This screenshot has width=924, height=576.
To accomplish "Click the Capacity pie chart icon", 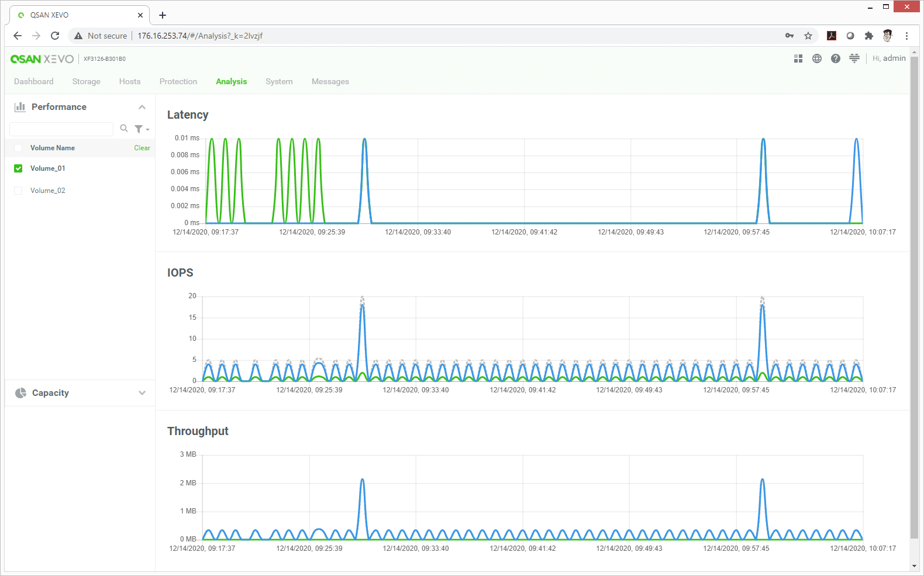I will [20, 393].
